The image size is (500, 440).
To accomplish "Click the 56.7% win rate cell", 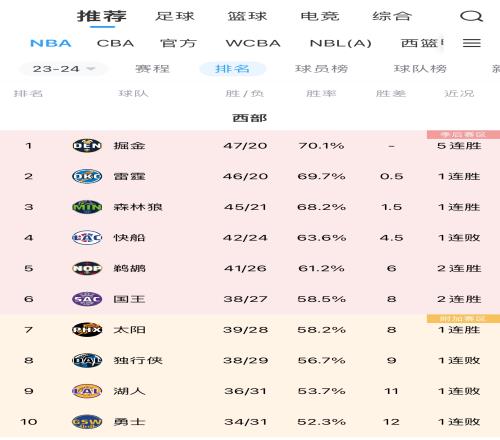I will pyautogui.click(x=321, y=360).
